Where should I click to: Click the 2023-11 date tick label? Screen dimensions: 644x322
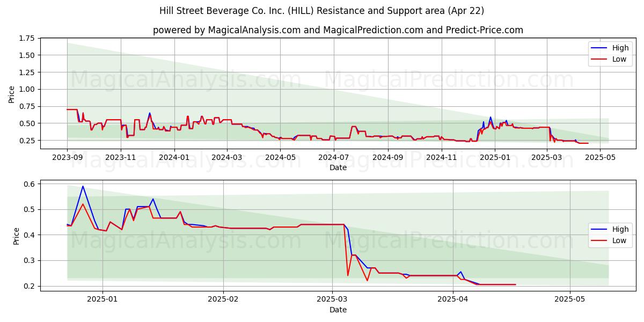pyautogui.click(x=120, y=157)
